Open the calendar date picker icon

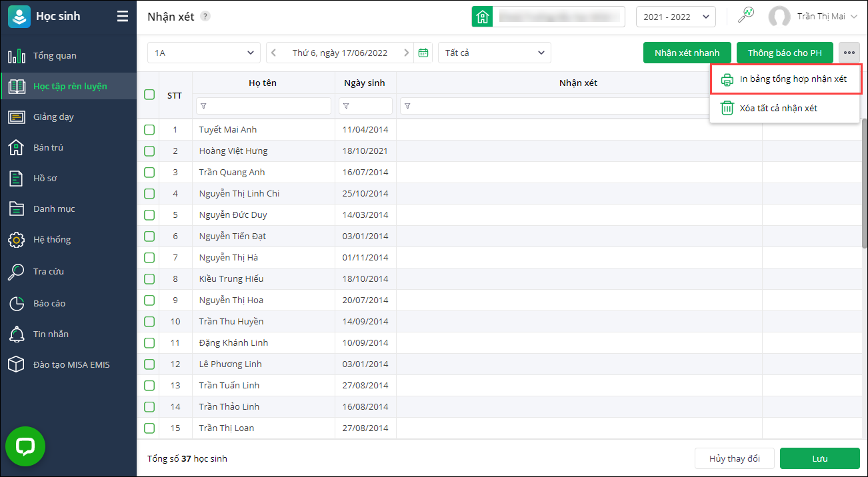423,53
